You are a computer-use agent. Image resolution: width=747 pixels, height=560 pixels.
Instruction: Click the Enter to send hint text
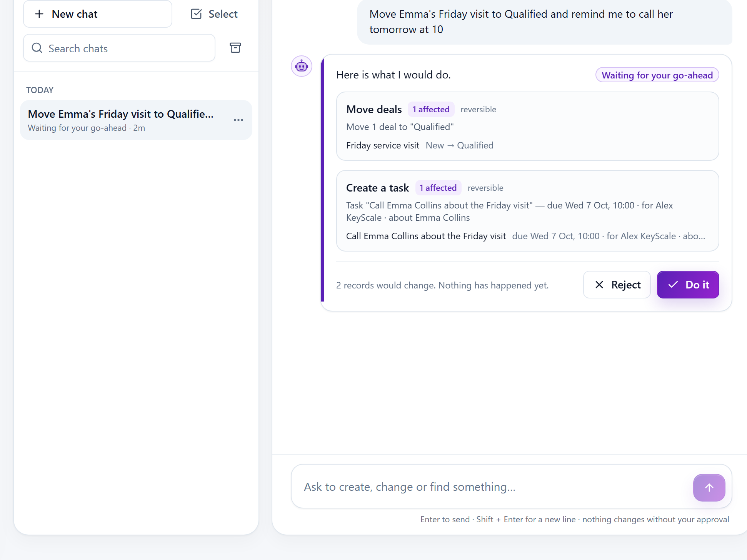pos(575,519)
